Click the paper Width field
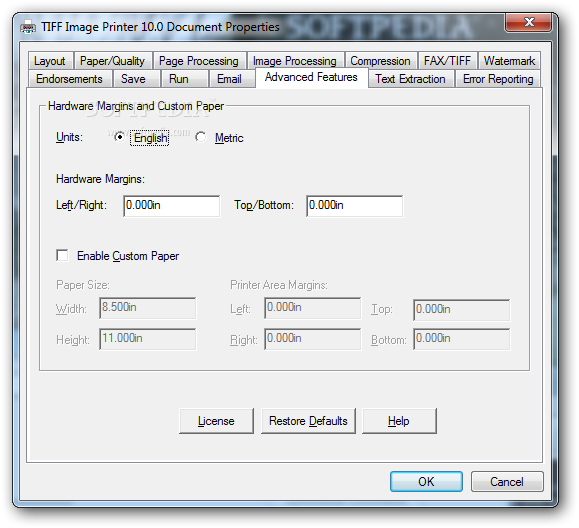The height and width of the screenshot is (528, 579). tap(148, 308)
